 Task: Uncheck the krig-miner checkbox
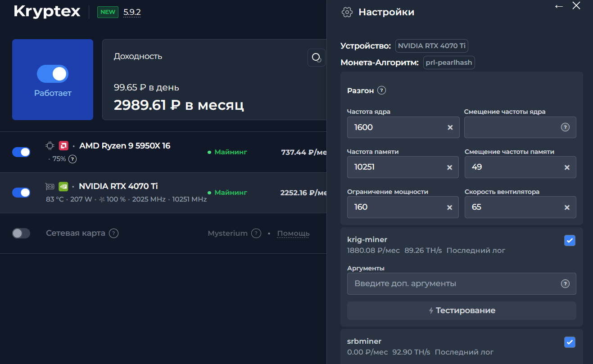[570, 241]
